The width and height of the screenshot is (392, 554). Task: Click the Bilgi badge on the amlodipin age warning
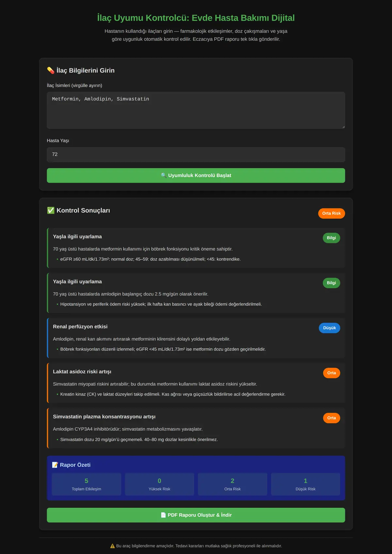[x=331, y=283]
